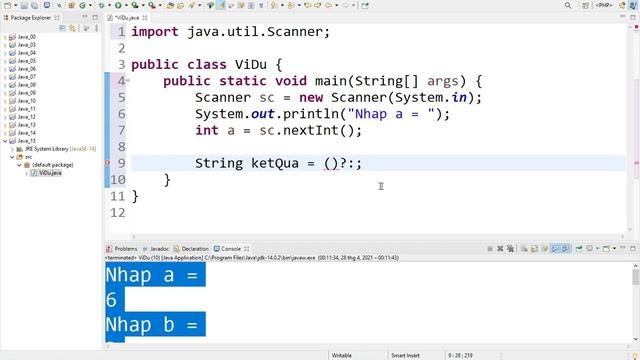This screenshot has width=640, height=360.
Task: Click the Debug bug icon in toolbar
Action: (x=101, y=5)
